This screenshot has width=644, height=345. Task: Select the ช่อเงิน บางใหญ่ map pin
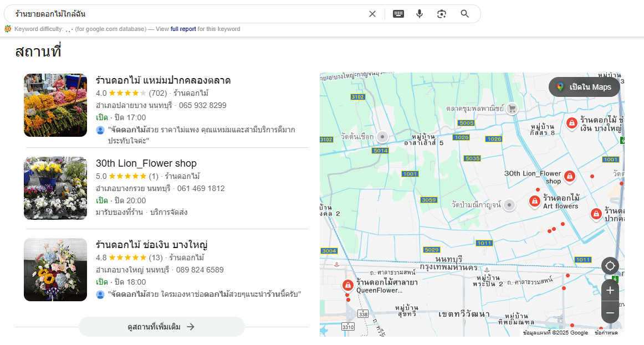point(571,123)
